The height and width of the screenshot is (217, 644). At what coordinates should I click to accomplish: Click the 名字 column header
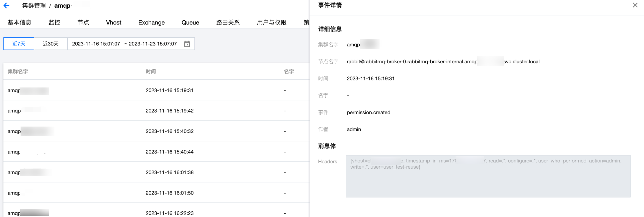(289, 72)
